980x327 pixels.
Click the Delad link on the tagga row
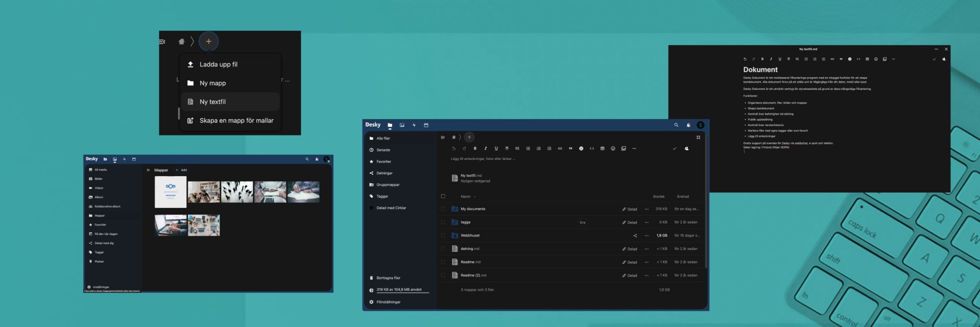point(630,222)
